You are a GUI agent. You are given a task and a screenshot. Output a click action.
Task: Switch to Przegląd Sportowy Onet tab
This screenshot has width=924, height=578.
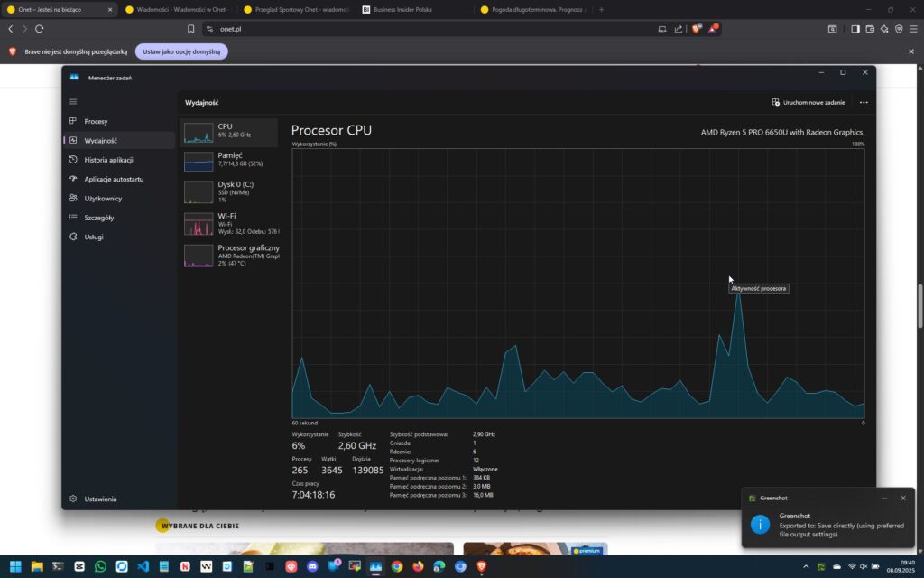click(293, 10)
